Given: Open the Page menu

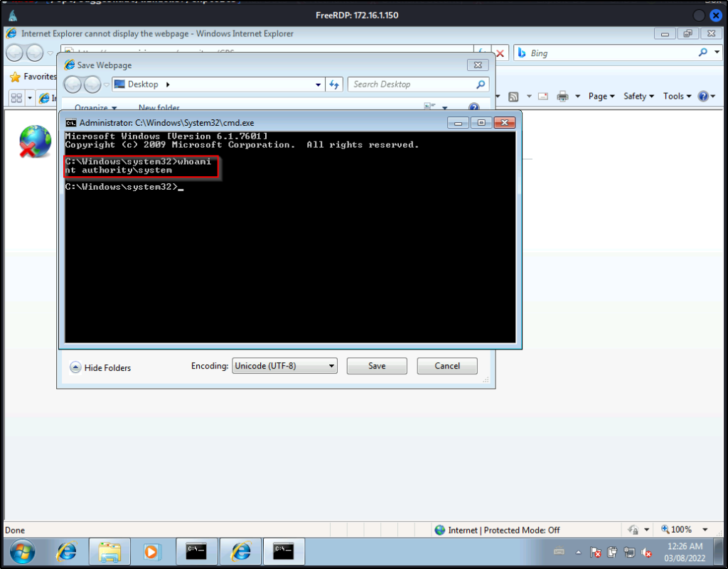Looking at the screenshot, I should click(x=601, y=97).
